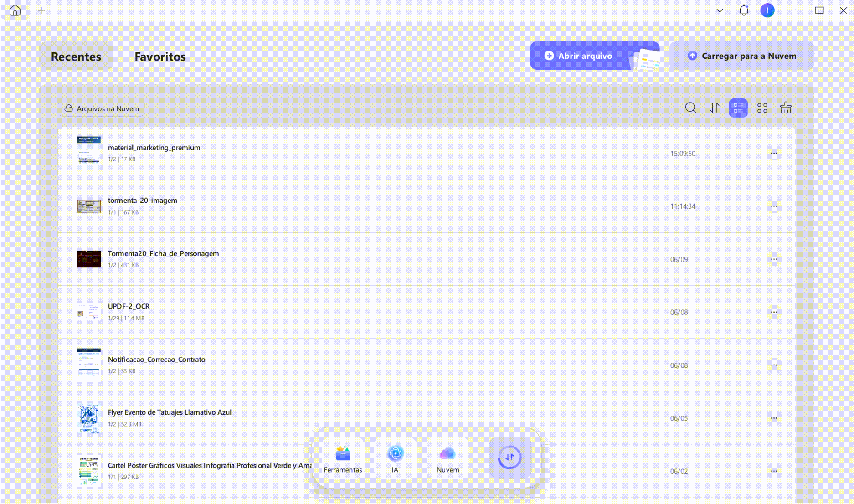Open more options for material_marketing_premium
Screen dimensions: 854x504
774,153
